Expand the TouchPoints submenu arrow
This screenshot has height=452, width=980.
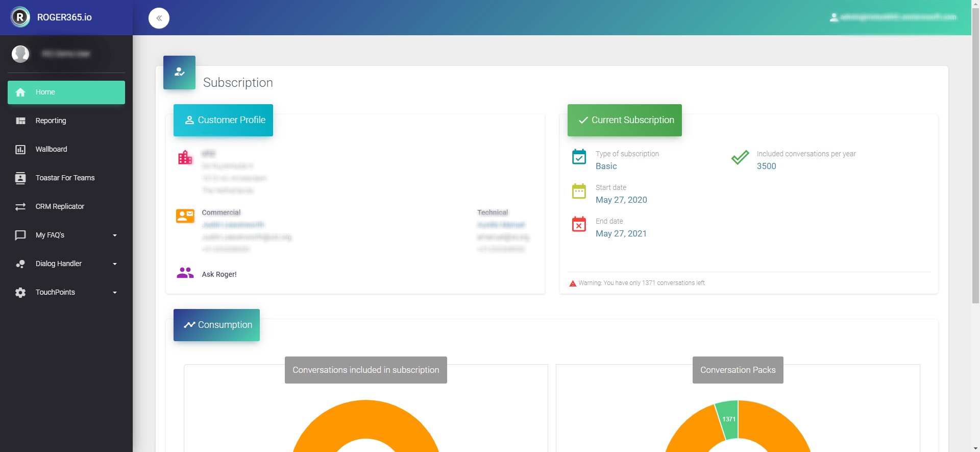[x=115, y=293]
